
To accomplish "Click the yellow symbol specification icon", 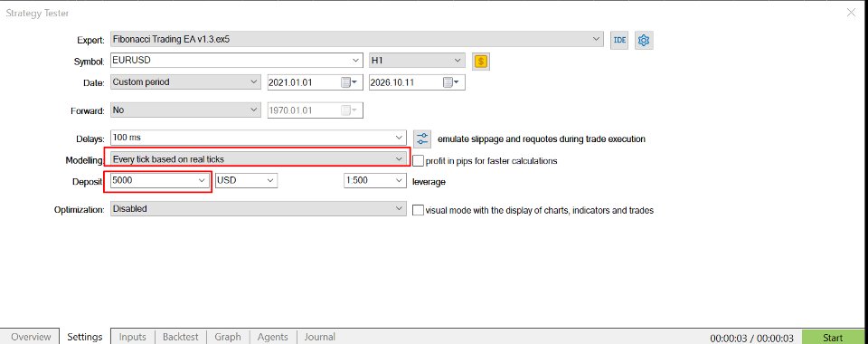I will (x=481, y=62).
